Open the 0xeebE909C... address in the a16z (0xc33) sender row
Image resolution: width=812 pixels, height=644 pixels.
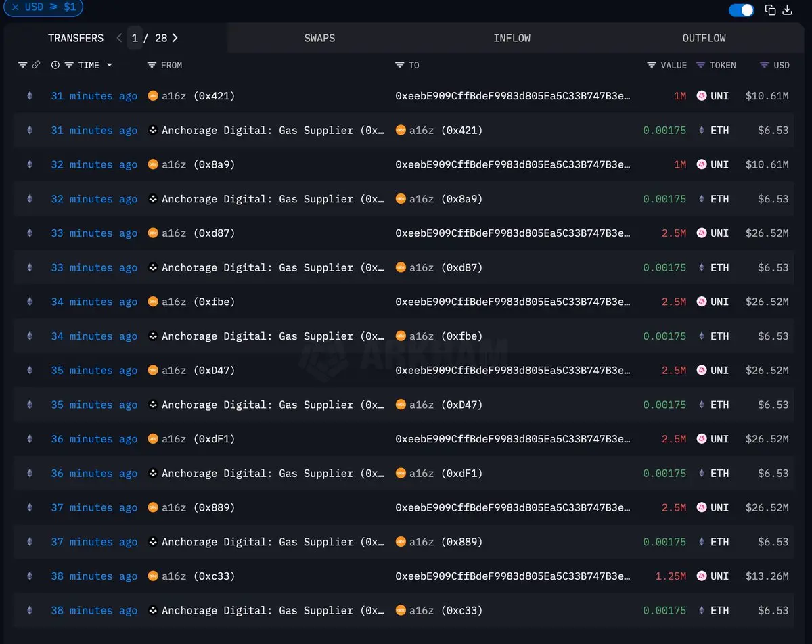point(513,576)
